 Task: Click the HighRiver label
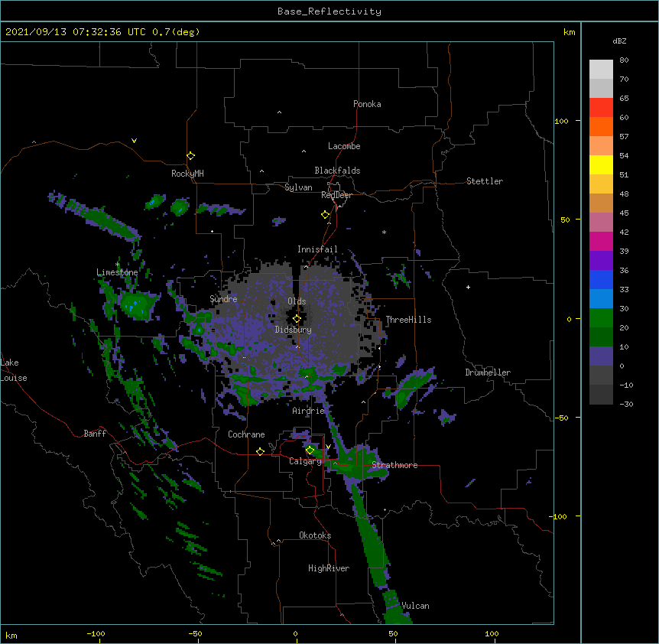coord(329,568)
